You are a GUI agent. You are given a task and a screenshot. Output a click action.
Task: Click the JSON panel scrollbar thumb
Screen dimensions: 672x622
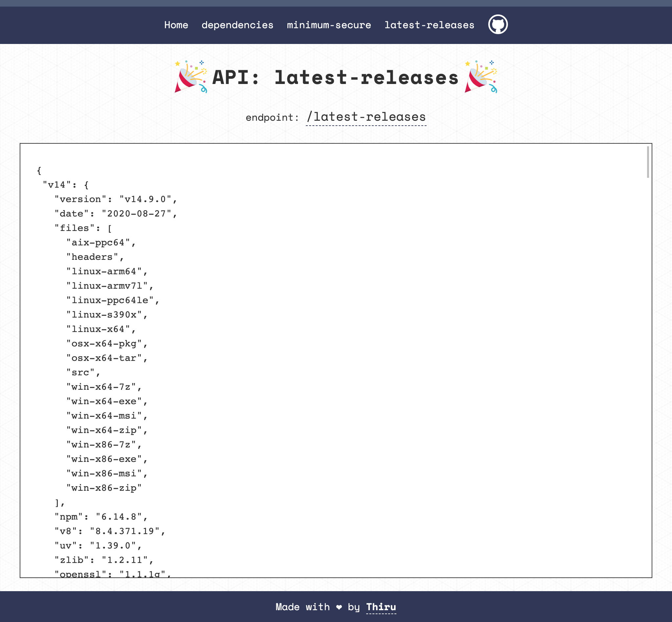pyautogui.click(x=647, y=162)
